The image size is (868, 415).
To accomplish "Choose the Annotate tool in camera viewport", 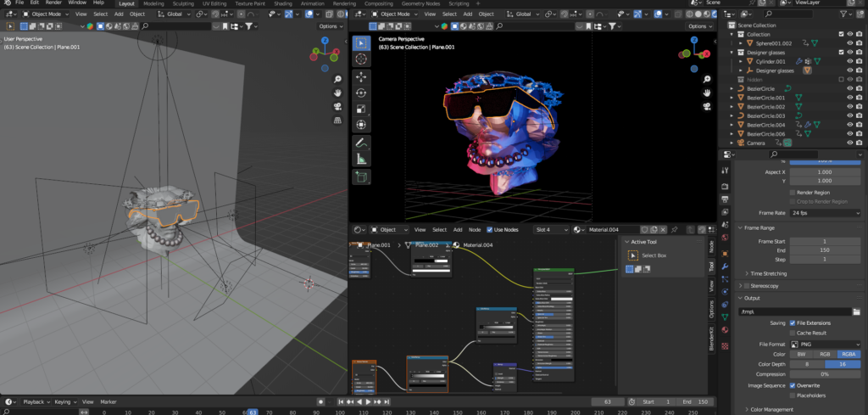I will (x=361, y=143).
